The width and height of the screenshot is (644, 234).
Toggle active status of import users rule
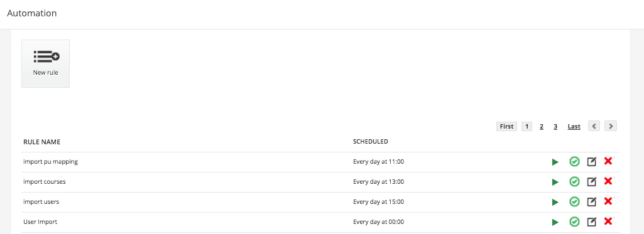tap(575, 201)
